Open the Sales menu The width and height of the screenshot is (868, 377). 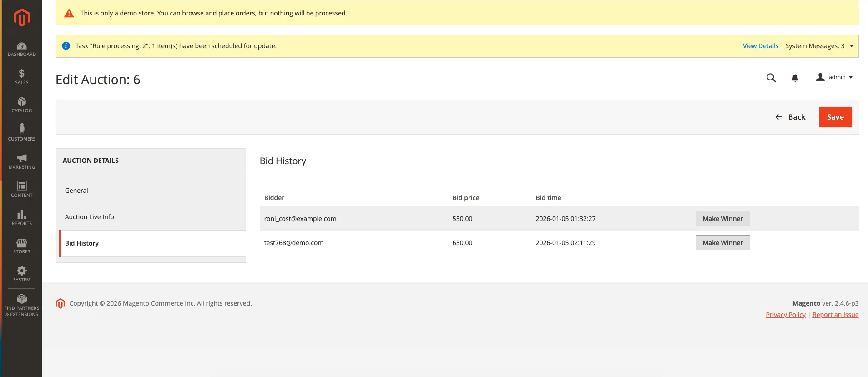22,77
